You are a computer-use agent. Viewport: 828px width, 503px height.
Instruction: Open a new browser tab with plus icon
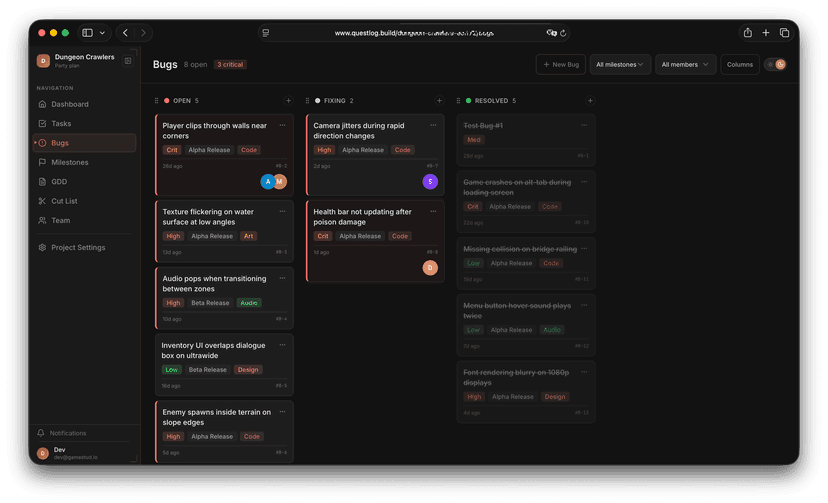click(x=766, y=33)
